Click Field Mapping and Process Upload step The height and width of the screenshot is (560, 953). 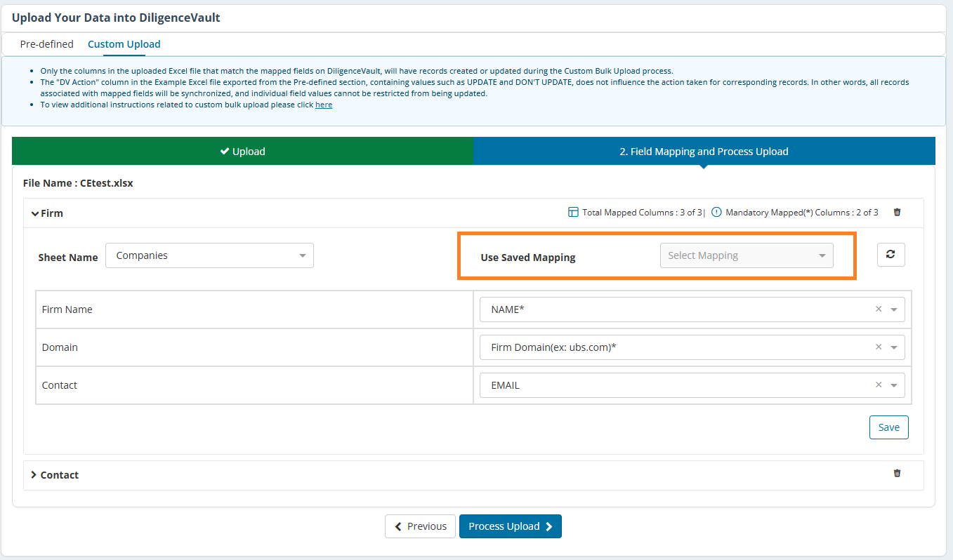pos(704,151)
